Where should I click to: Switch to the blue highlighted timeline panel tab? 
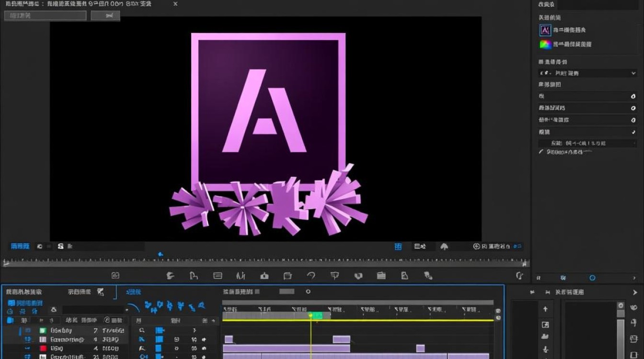pyautogui.click(x=133, y=292)
